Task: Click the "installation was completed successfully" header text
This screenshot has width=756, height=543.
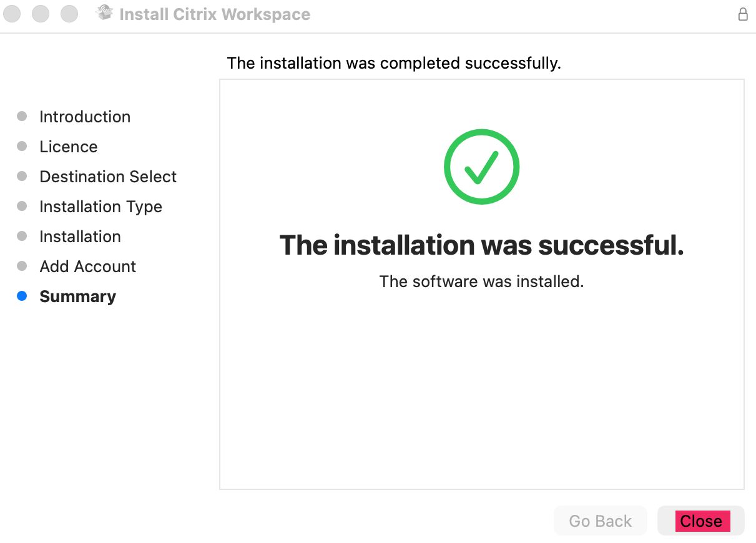Action: click(394, 63)
